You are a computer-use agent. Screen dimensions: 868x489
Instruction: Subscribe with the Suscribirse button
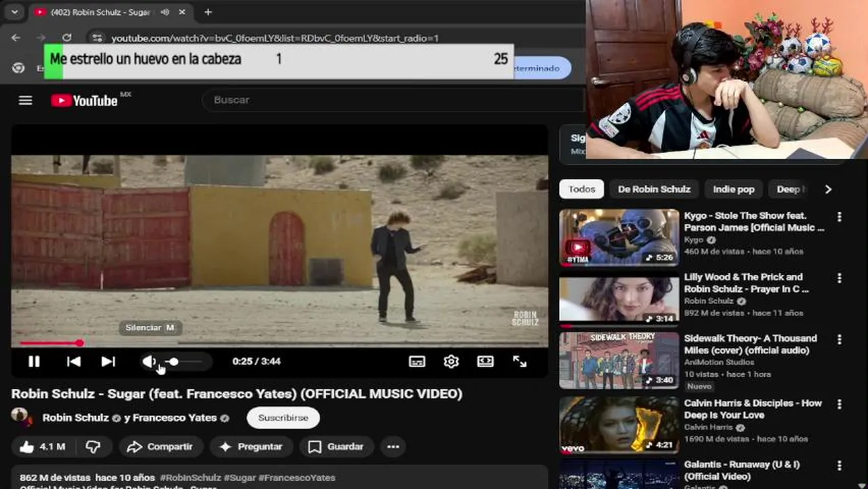[283, 418]
